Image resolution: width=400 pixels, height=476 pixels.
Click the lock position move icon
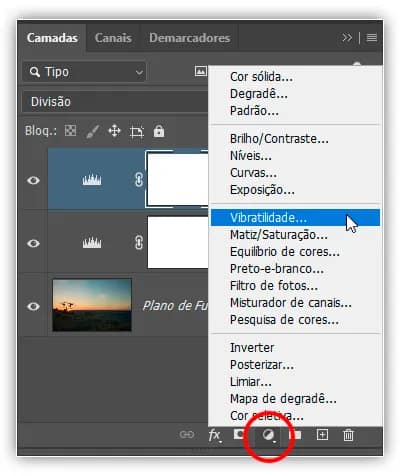coord(114,131)
